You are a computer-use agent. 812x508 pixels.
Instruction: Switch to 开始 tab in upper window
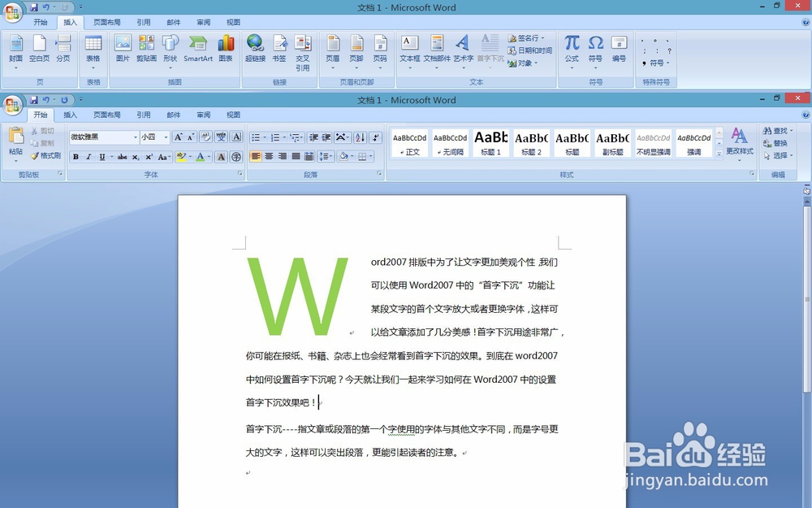click(41, 22)
